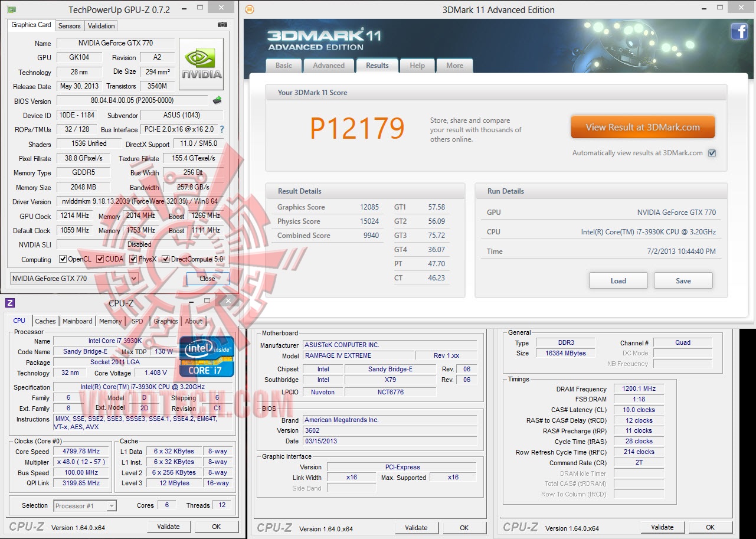
Task: Open the More tab in 3DMark
Action: coord(454,66)
